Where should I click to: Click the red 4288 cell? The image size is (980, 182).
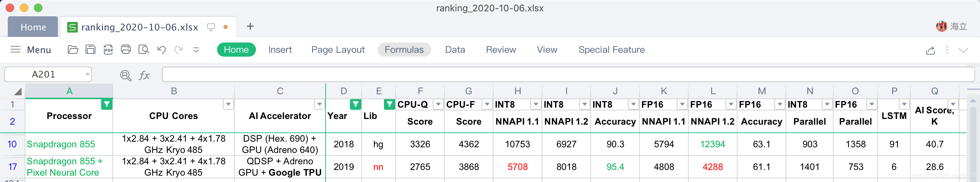point(713,167)
